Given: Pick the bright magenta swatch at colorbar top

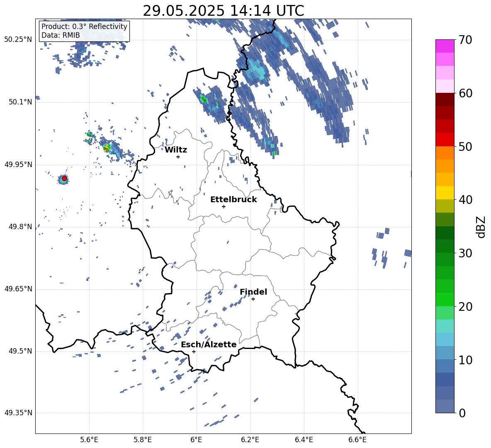Looking at the screenshot, I should coord(445,46).
